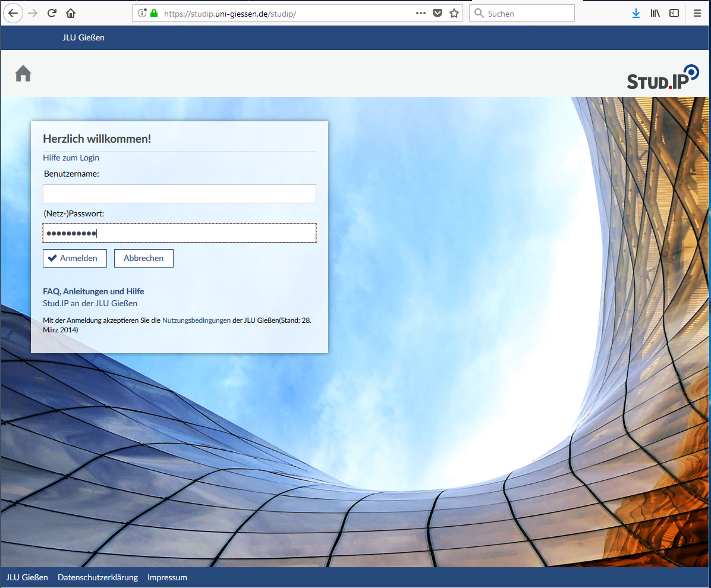The image size is (711, 588).
Task: Click the sidebar toggle icon in the toolbar
Action: coord(674,13)
